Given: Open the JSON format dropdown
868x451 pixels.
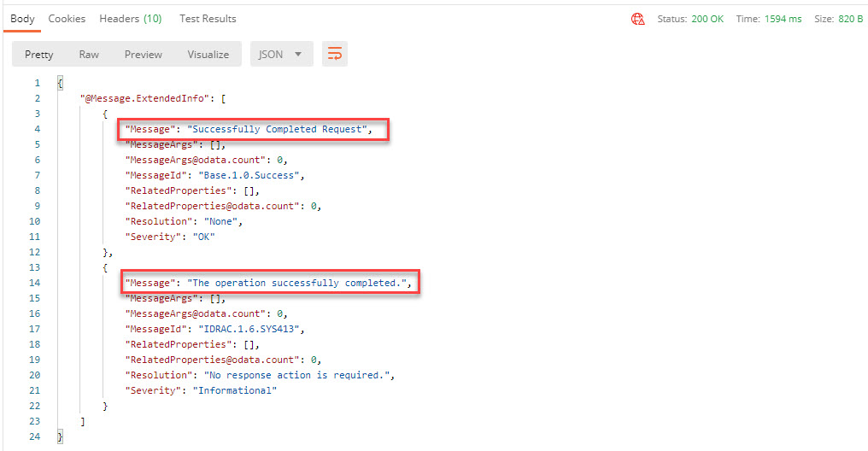Looking at the screenshot, I should [281, 55].
